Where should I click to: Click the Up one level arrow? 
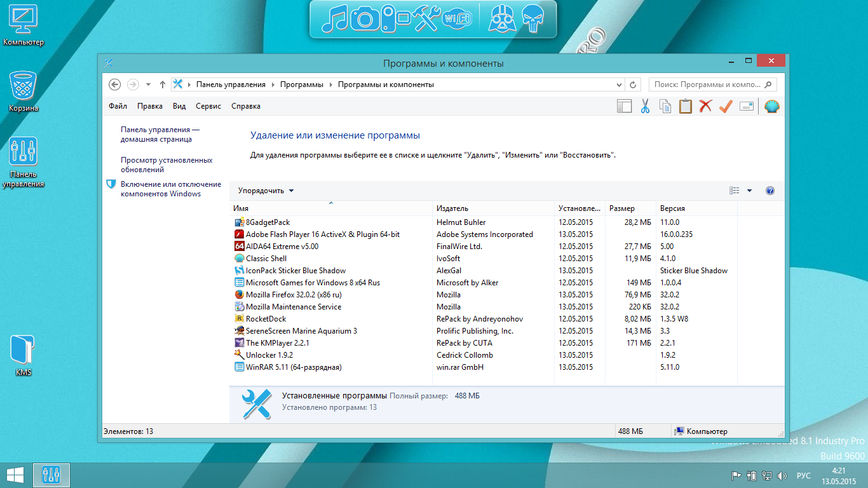click(163, 85)
